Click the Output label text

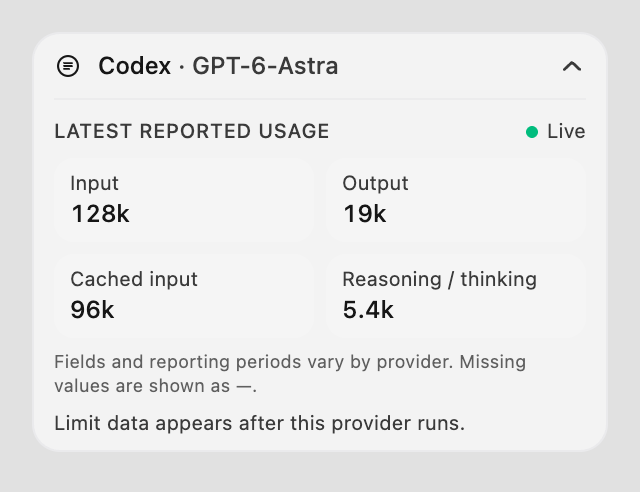(375, 183)
